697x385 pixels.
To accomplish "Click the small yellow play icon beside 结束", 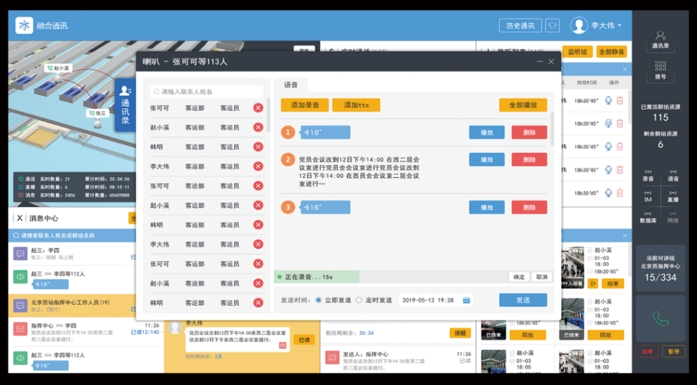I will (x=593, y=283).
